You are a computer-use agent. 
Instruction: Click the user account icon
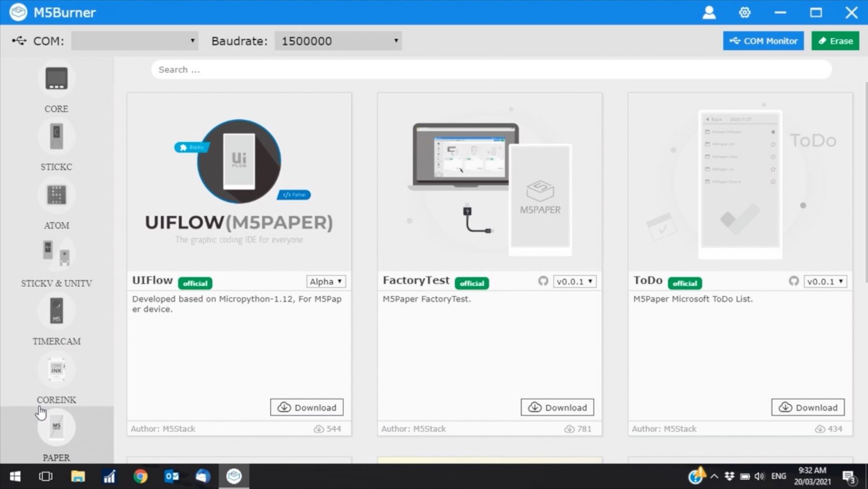coord(709,12)
